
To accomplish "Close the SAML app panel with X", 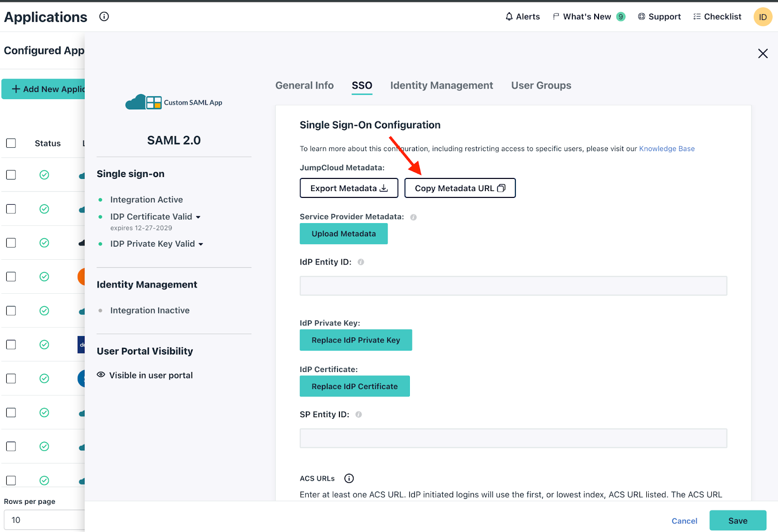I will pos(763,53).
